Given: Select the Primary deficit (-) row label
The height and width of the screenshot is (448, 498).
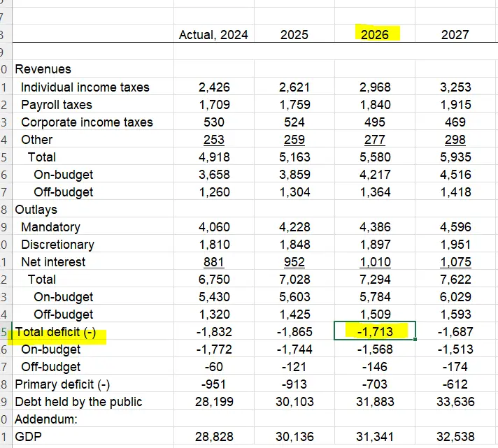Looking at the screenshot, I should coord(63,384).
